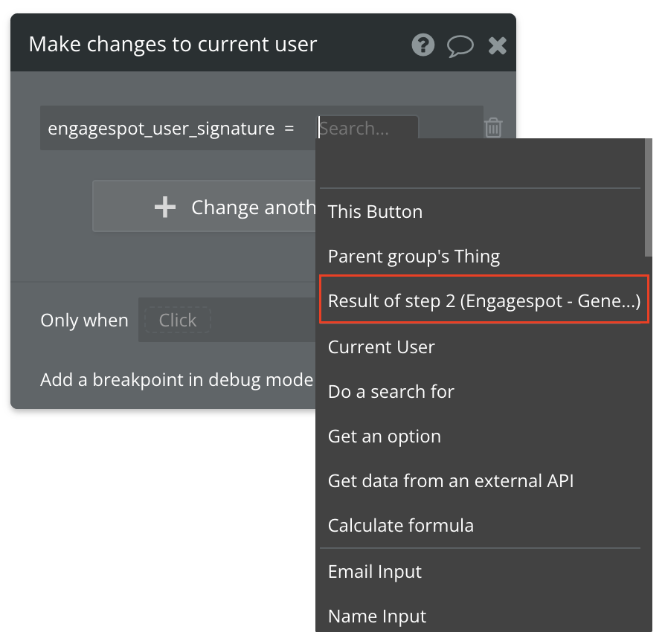
Task: Open the comment speech bubble icon
Action: coord(460,46)
